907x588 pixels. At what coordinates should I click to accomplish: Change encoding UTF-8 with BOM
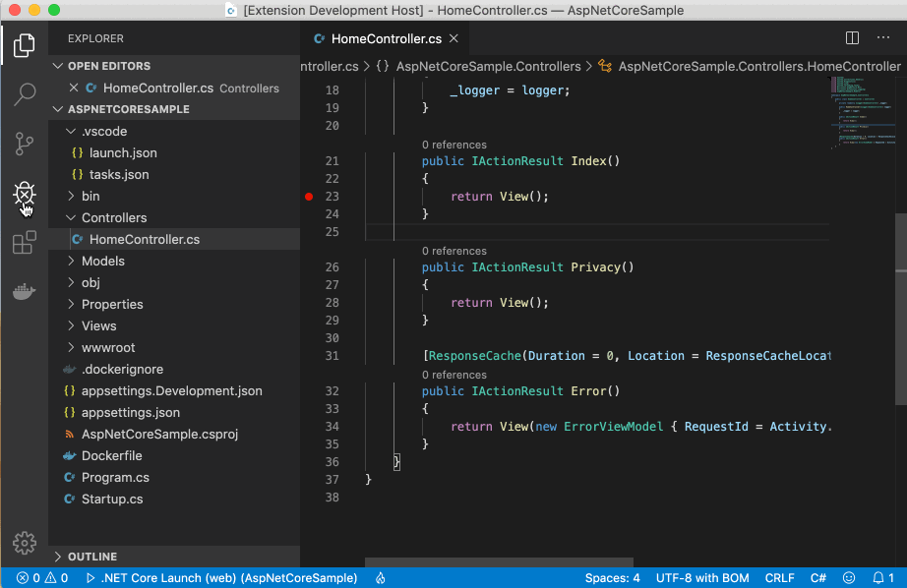pyautogui.click(x=702, y=577)
